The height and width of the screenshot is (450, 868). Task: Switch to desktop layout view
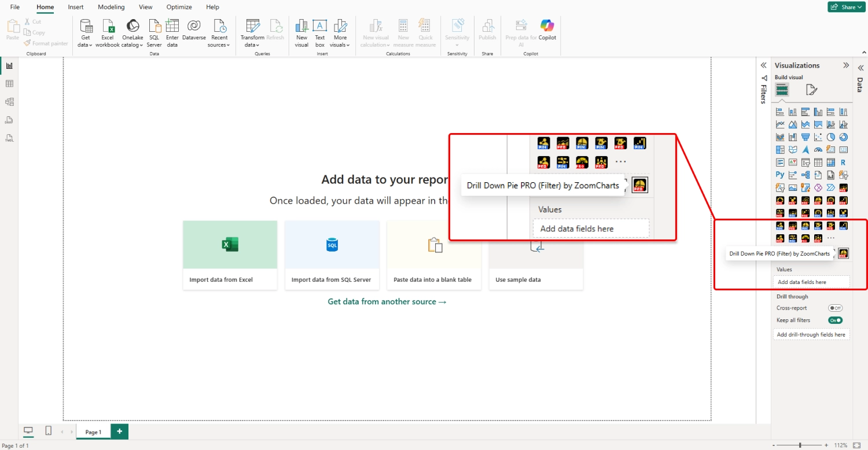[28, 431]
